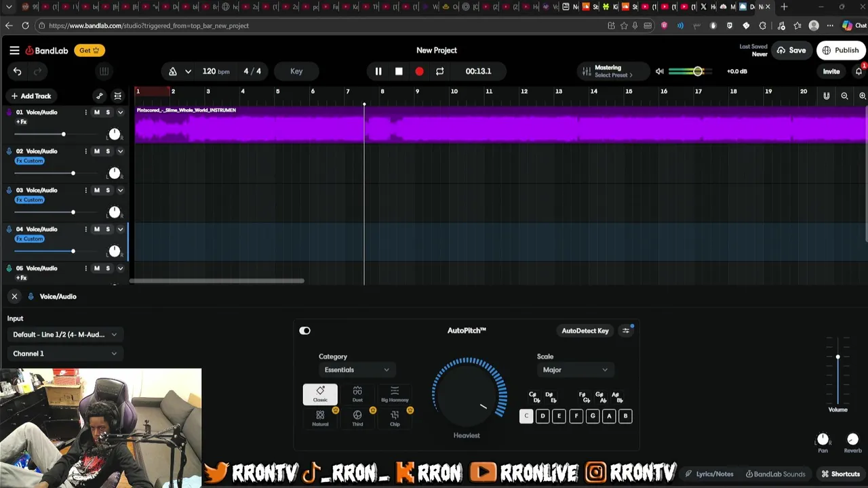Viewport: 868px width, 488px height.
Task: Start recording with the red record button
Action: pyautogui.click(x=419, y=71)
